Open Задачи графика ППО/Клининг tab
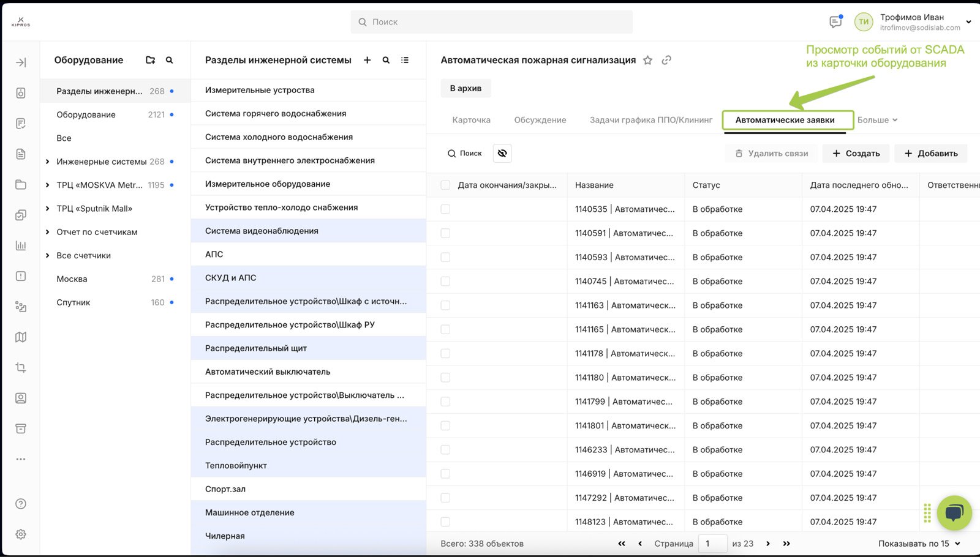Image resolution: width=980 pixels, height=557 pixels. (651, 120)
